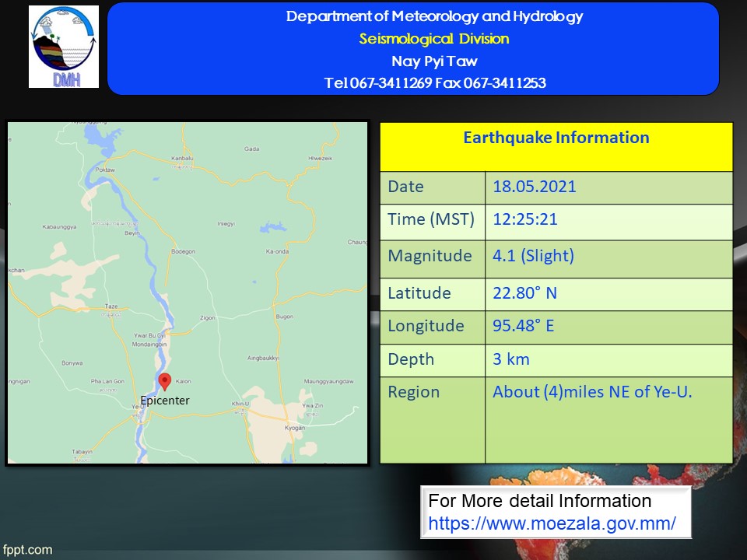Click the 'Longitude' label cell
The width and height of the screenshot is (747, 560).
[x=433, y=327]
